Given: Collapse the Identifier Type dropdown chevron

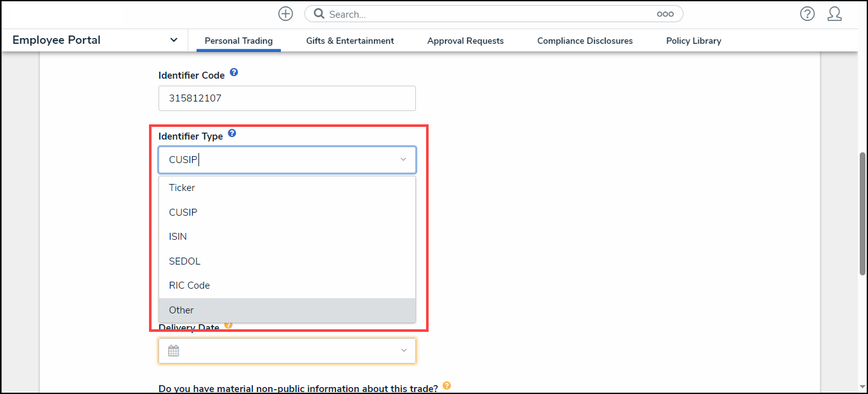Looking at the screenshot, I should point(403,159).
